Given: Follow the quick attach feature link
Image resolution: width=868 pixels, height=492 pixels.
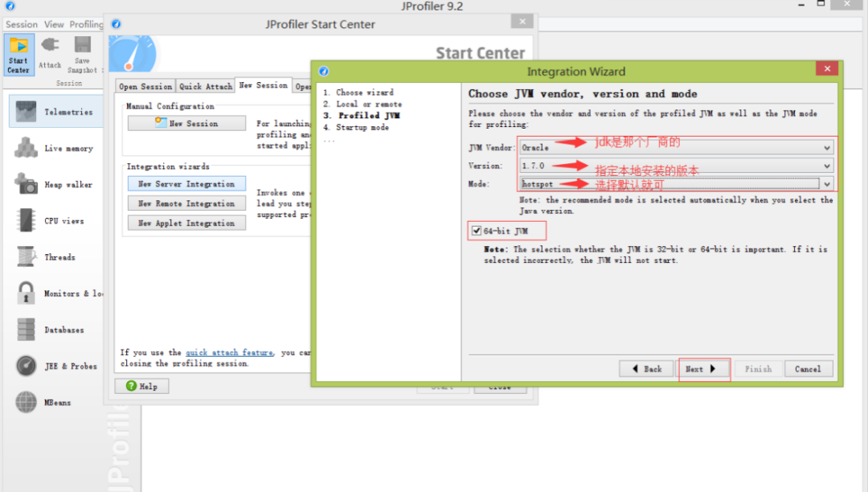Looking at the screenshot, I should (229, 353).
